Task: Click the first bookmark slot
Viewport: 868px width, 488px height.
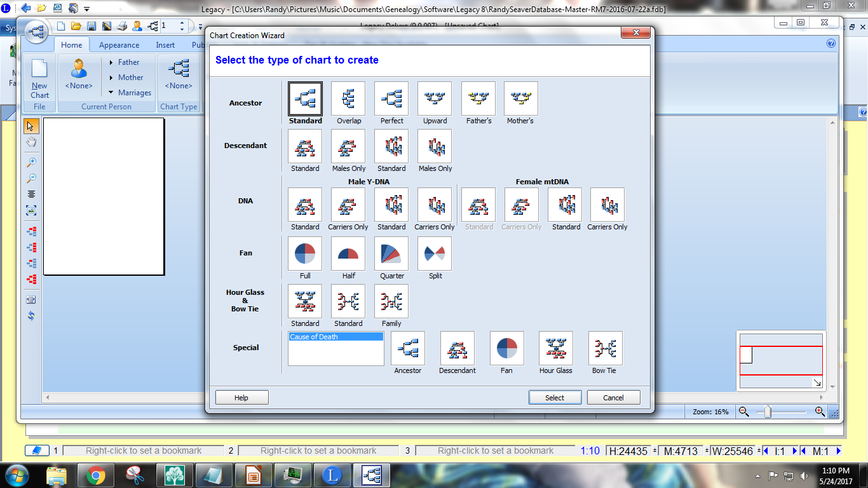Action: coord(144,451)
